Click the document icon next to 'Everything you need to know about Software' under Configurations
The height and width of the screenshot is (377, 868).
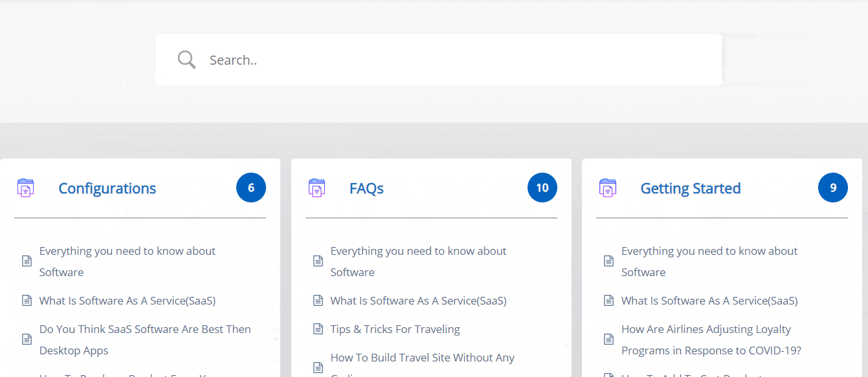tap(27, 261)
